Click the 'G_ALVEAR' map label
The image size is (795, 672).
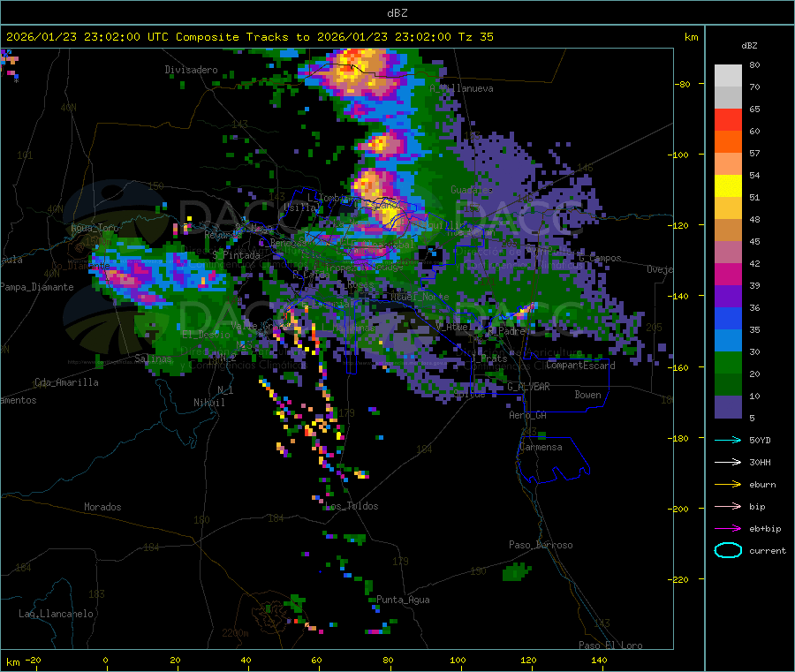pyautogui.click(x=528, y=387)
